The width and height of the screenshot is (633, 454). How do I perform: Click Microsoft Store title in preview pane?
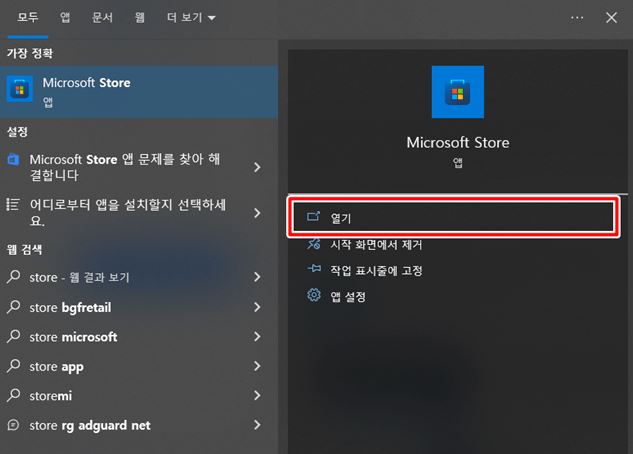coord(458,142)
